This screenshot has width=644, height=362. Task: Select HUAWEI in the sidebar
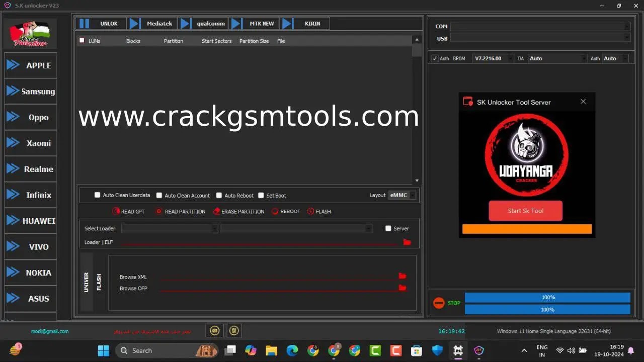(30, 221)
